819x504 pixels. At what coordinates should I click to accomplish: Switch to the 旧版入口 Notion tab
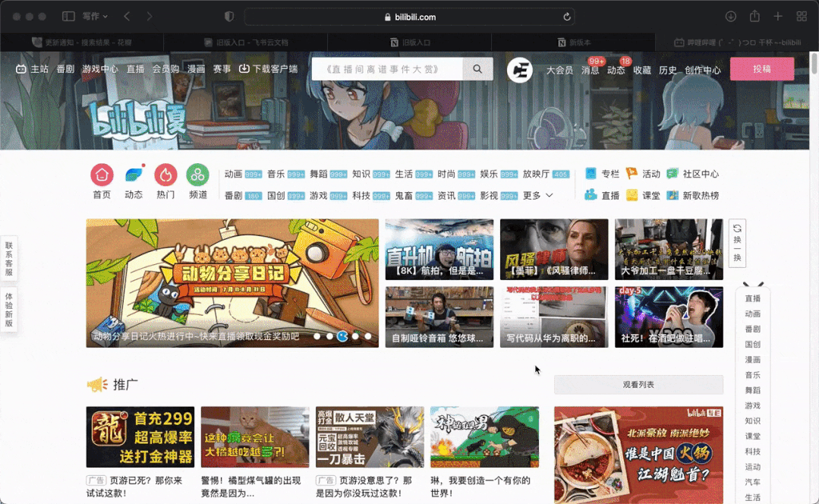coord(410,43)
